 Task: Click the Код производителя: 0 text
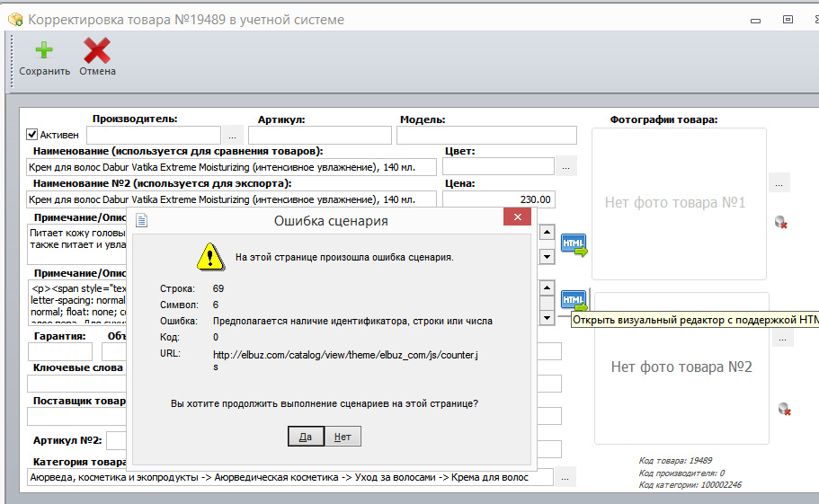tap(681, 473)
